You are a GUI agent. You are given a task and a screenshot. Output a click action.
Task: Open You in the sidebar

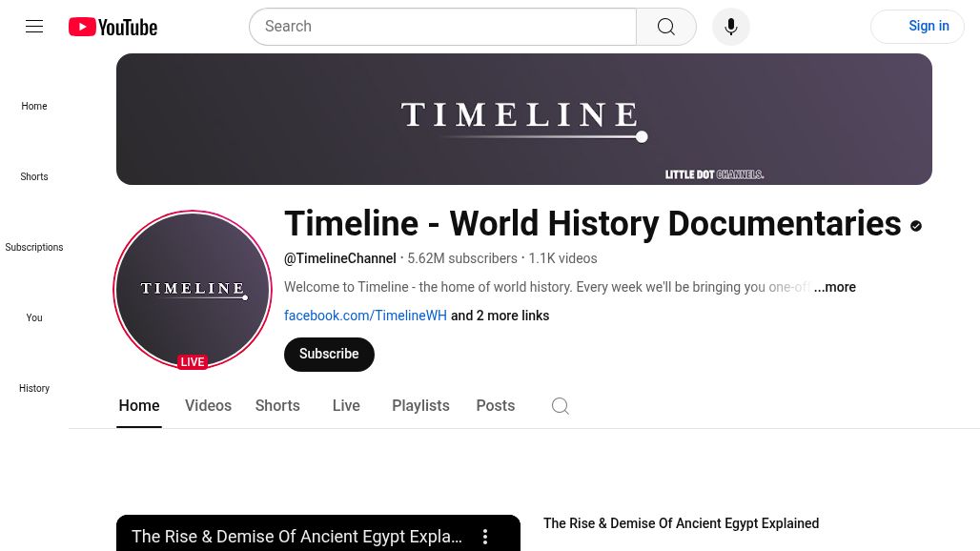[34, 318]
